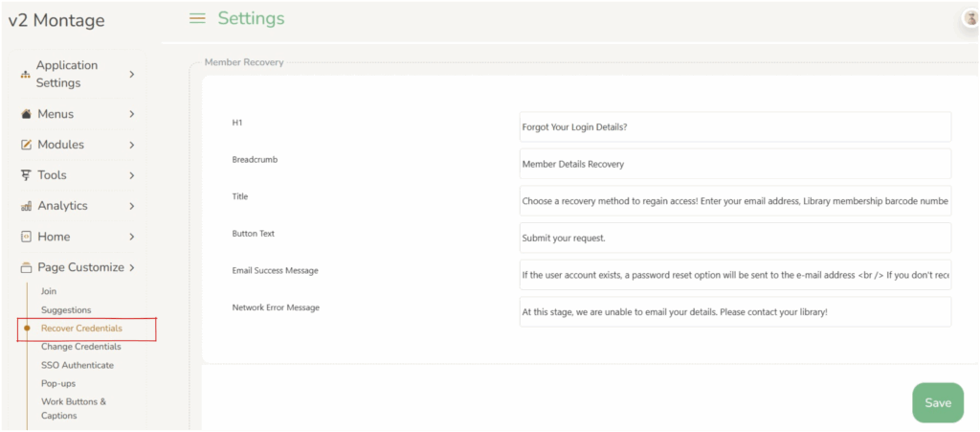Click the user avatar icon at top right
Image resolution: width=980 pixels, height=432 pixels.
pyautogui.click(x=970, y=19)
